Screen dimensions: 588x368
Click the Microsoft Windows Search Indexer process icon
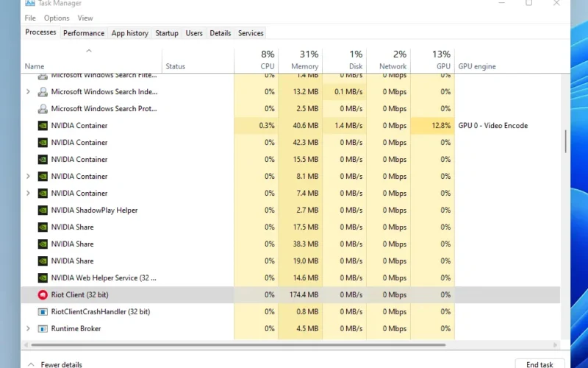(43, 92)
